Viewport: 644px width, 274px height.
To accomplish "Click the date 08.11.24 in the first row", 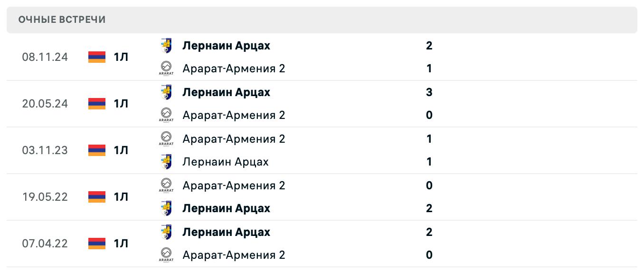I will coord(45,57).
